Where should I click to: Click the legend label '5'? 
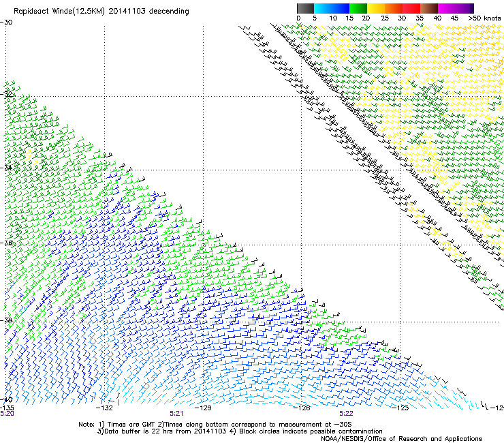pyautogui.click(x=315, y=18)
